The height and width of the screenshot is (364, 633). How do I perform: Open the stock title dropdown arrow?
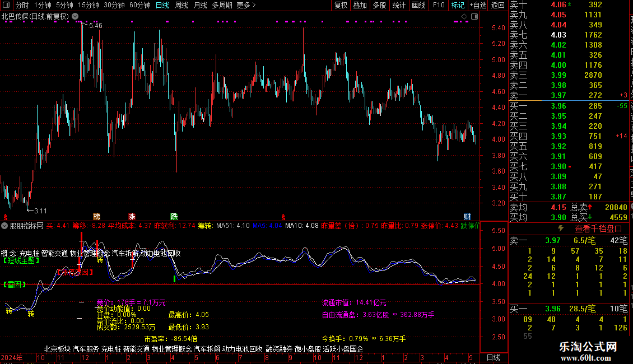click(75, 17)
